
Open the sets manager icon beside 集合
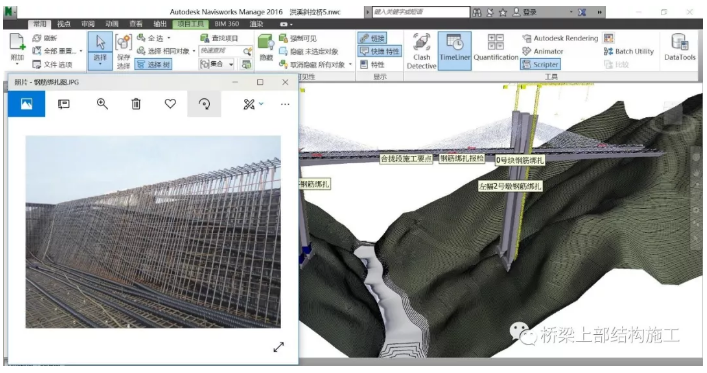[x=246, y=64]
